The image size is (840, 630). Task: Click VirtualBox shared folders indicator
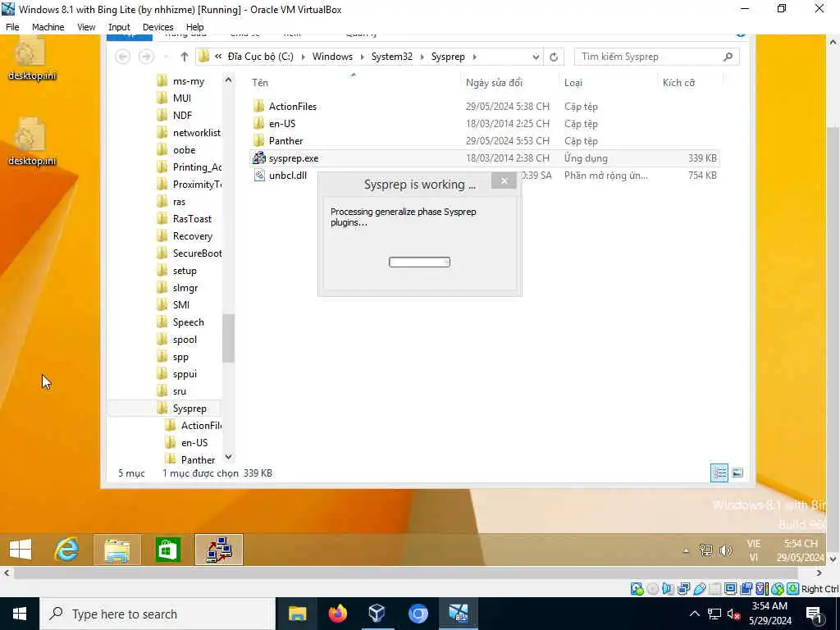[714, 589]
